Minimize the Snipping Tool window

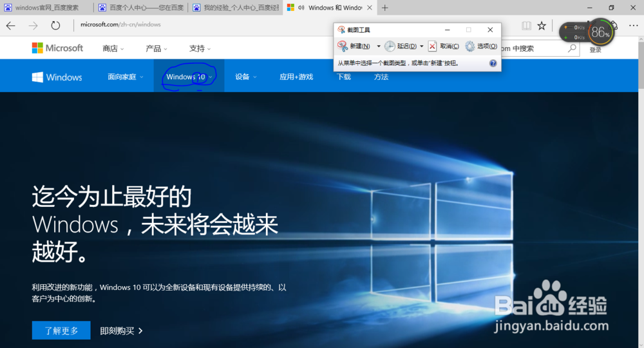coord(448,30)
